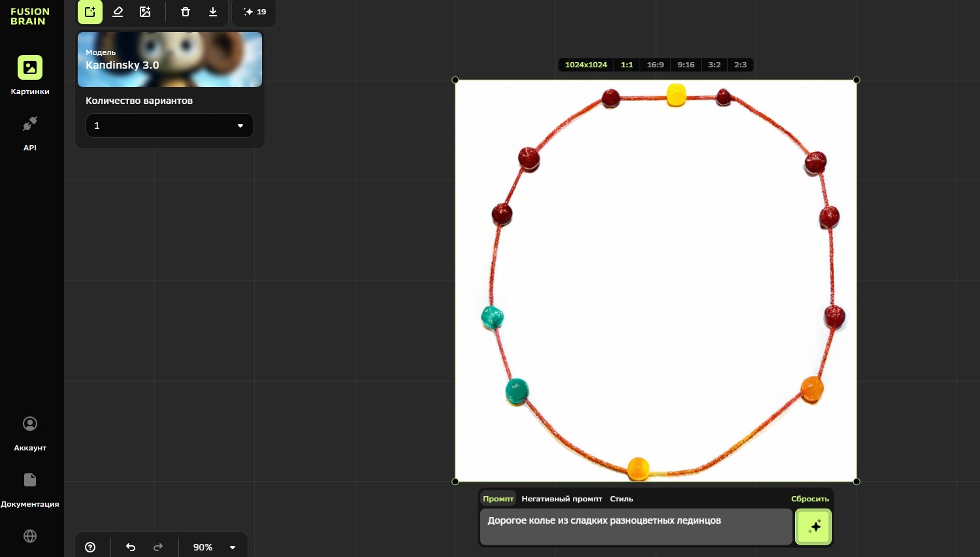Click the upload image icon
The width and height of the screenshot is (980, 557).
(145, 12)
